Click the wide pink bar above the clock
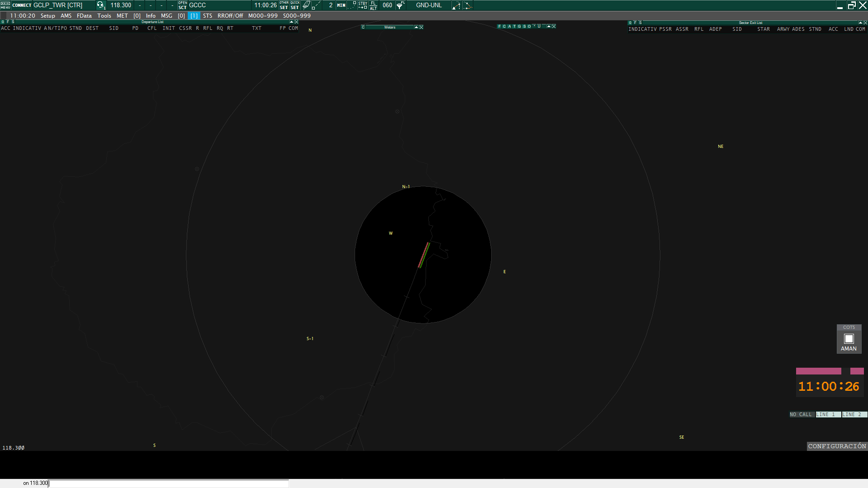The height and width of the screenshot is (488, 868). click(818, 371)
